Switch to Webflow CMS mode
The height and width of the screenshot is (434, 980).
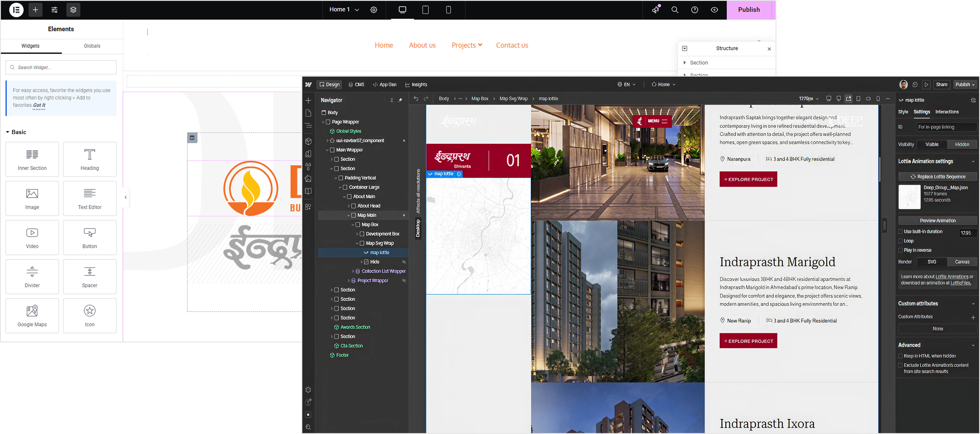[356, 85]
